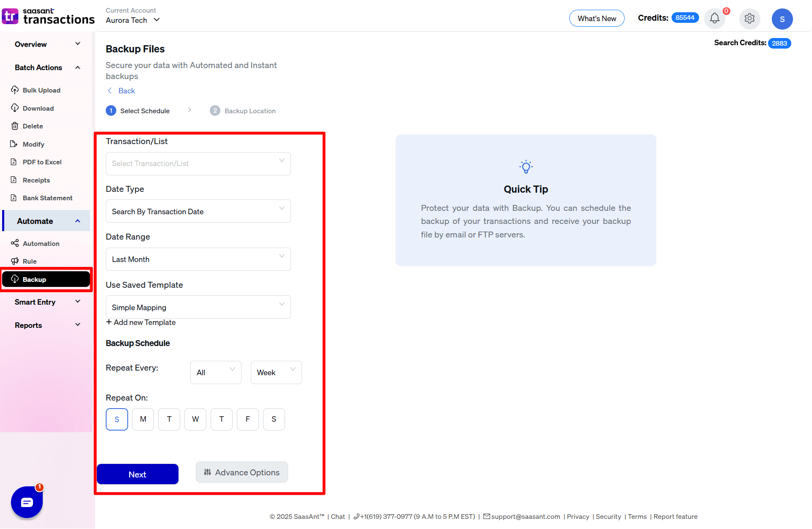Toggle Monday (M) in Repeat On
Screen dimensions: 812x529
coord(143,419)
